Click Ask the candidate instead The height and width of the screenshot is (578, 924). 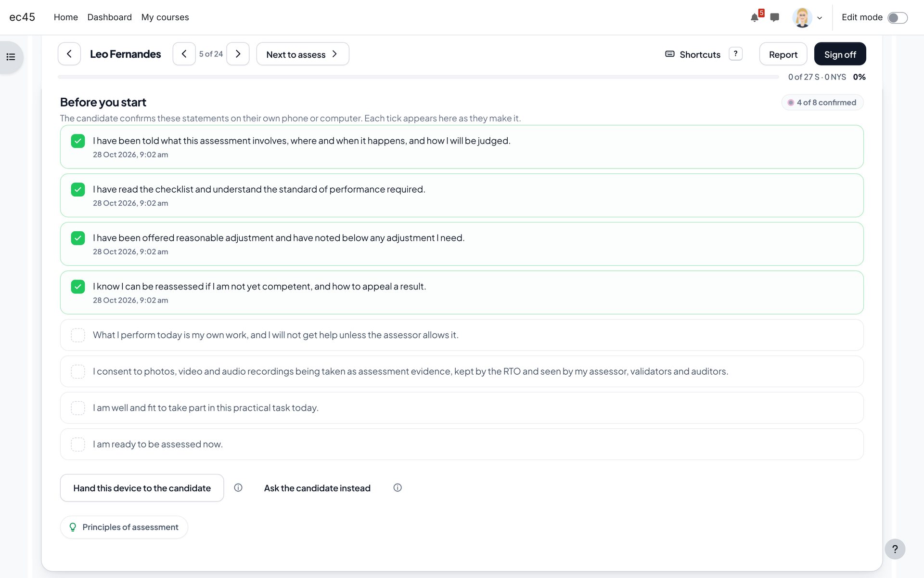click(317, 488)
